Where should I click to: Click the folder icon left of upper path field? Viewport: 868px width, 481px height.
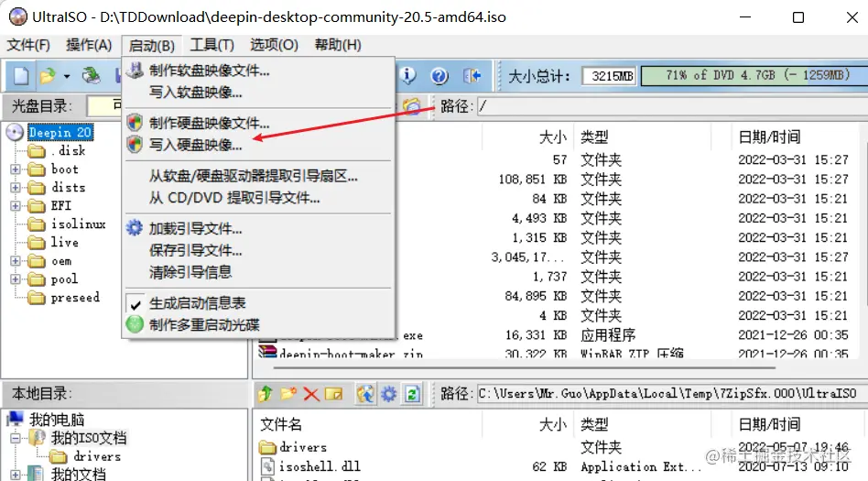(x=412, y=105)
